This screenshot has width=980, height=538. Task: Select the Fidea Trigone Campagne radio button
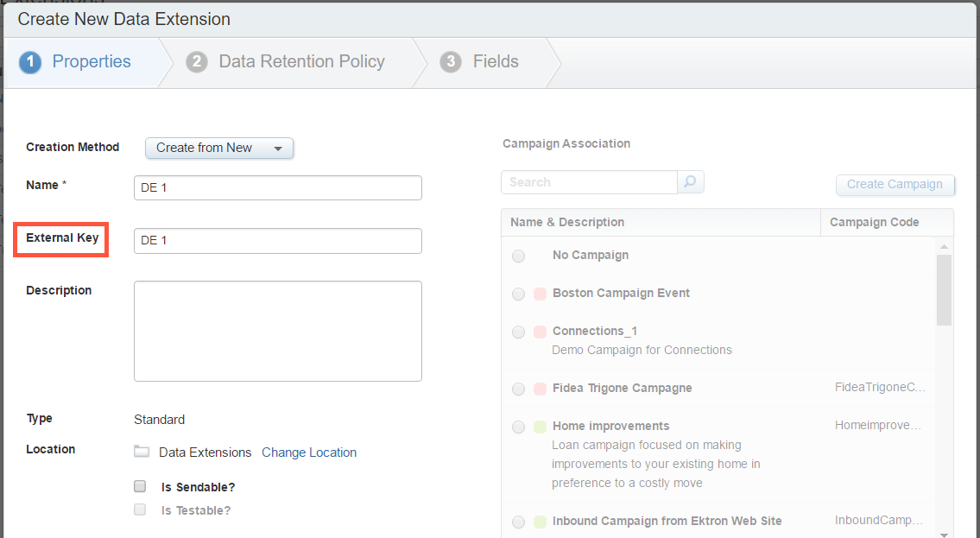coord(518,388)
